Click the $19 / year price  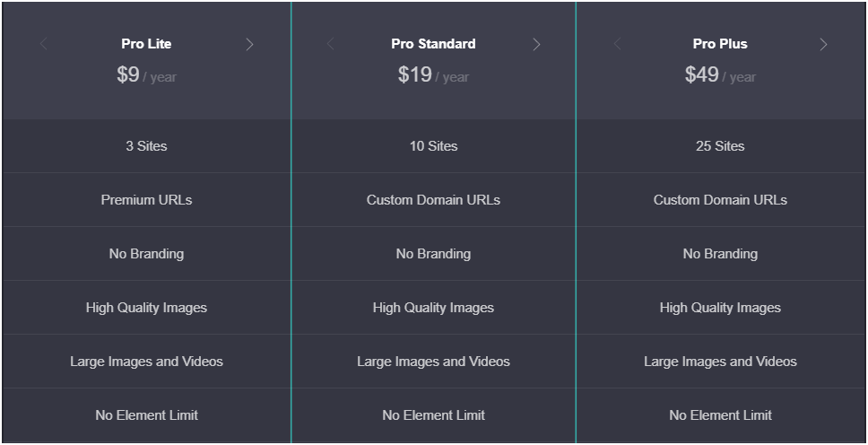433,75
